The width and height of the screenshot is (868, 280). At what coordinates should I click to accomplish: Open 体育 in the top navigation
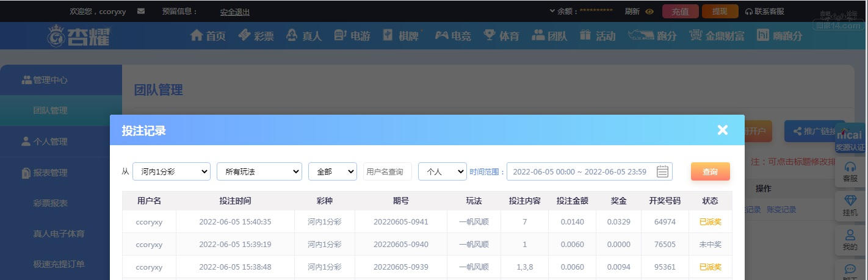click(x=501, y=35)
